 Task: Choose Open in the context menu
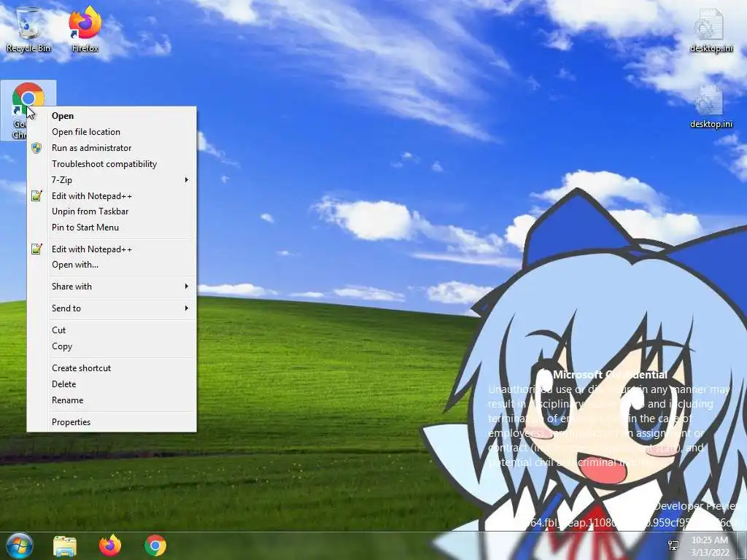tap(112, 116)
